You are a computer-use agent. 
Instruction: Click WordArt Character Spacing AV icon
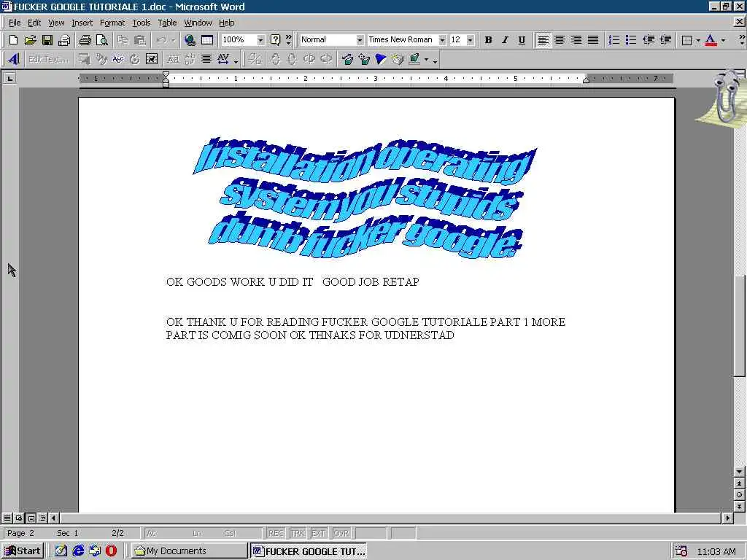224,59
